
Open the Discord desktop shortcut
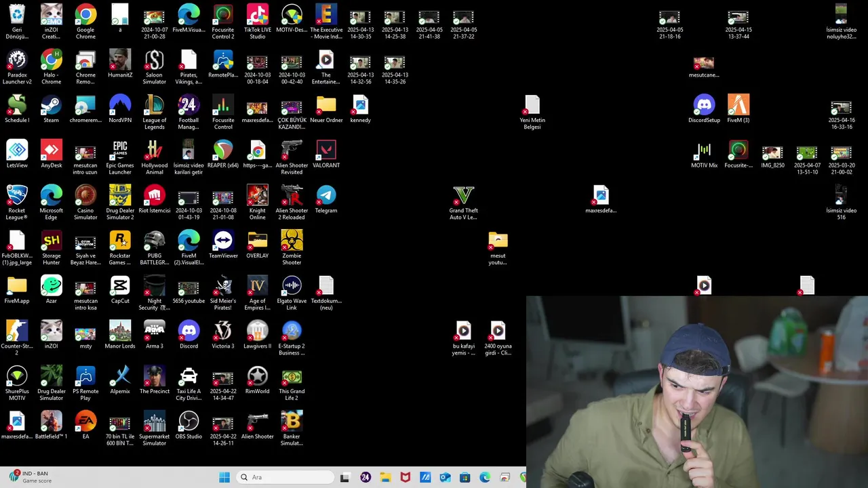189,334
